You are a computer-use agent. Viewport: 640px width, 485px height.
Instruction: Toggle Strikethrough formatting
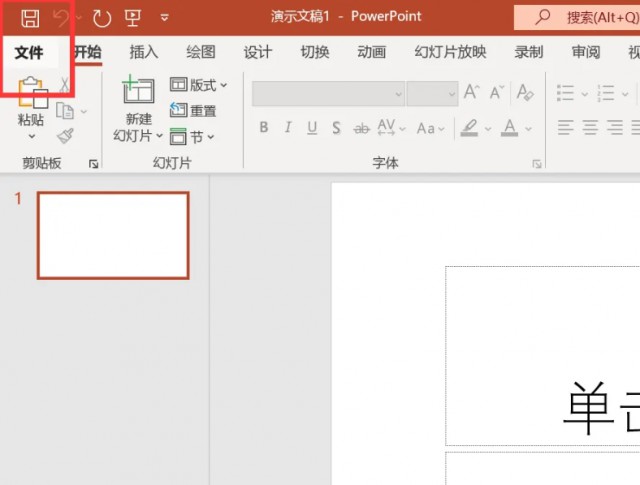pyautogui.click(x=361, y=129)
